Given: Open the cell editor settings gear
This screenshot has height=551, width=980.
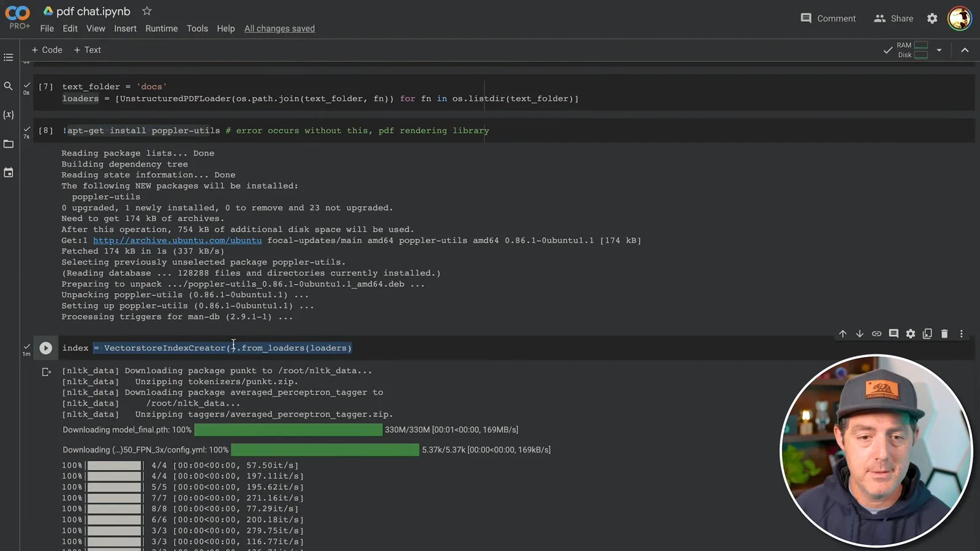Looking at the screenshot, I should point(911,334).
